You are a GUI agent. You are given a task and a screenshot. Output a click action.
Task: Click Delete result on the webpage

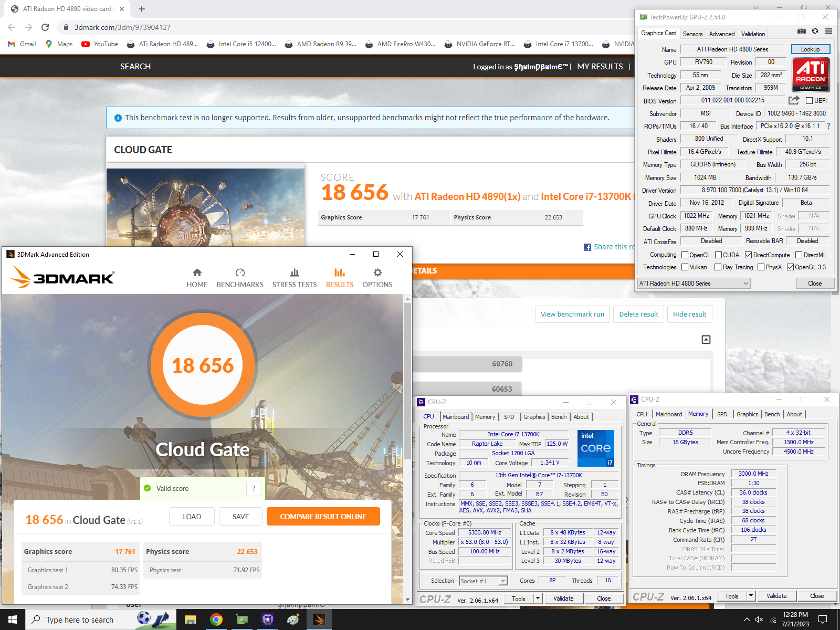638,314
